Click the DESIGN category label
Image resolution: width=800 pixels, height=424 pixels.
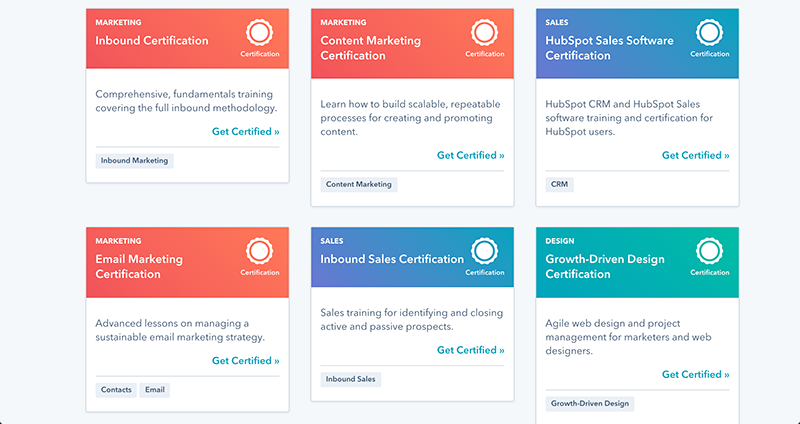click(x=560, y=241)
